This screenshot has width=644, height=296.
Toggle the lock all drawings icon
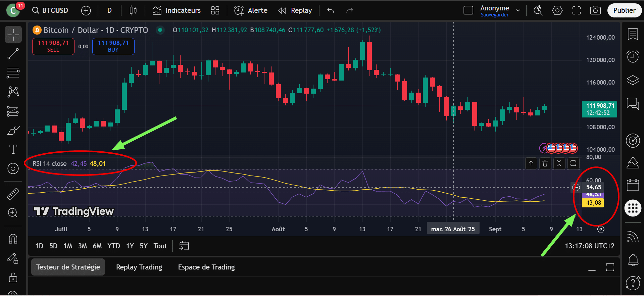point(13,278)
